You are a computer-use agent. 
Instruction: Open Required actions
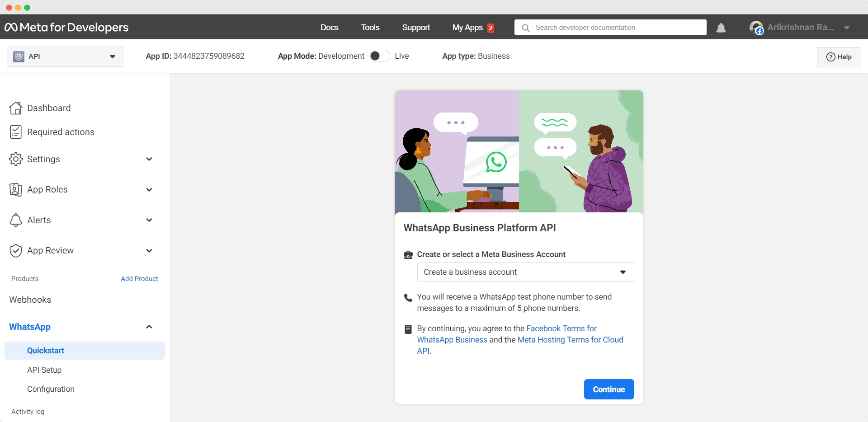[x=61, y=132]
